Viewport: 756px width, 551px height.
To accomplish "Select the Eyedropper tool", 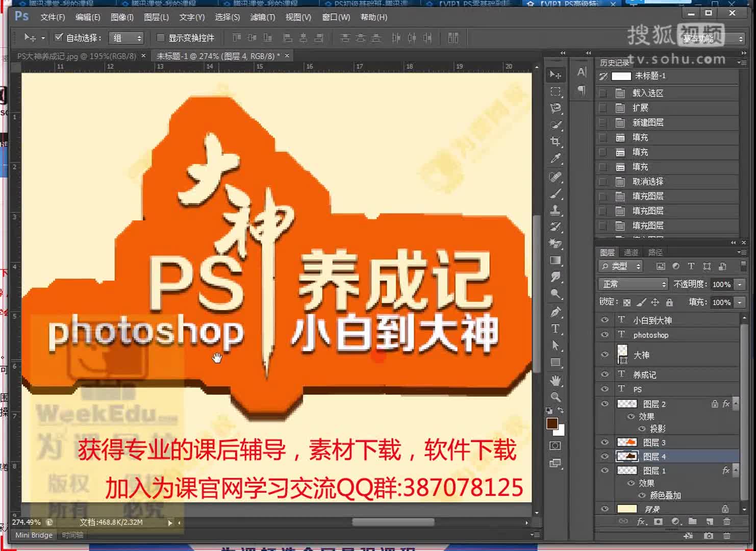I will point(556,159).
